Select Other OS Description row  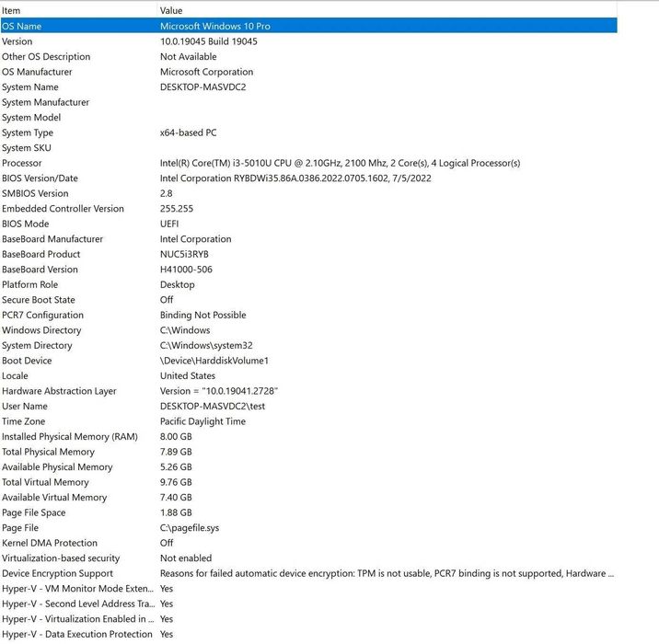(x=309, y=56)
